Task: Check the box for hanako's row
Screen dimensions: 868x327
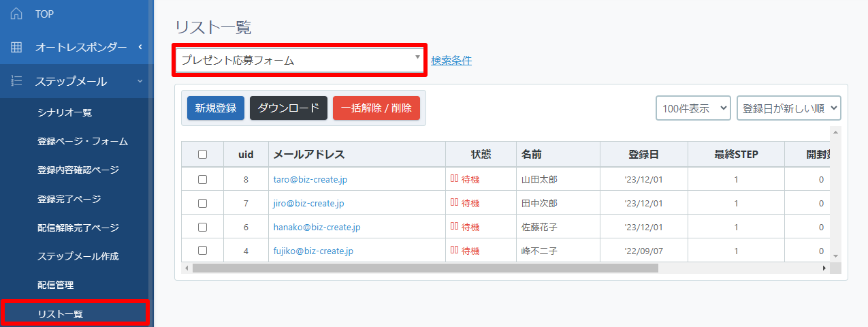Action: [x=202, y=227]
